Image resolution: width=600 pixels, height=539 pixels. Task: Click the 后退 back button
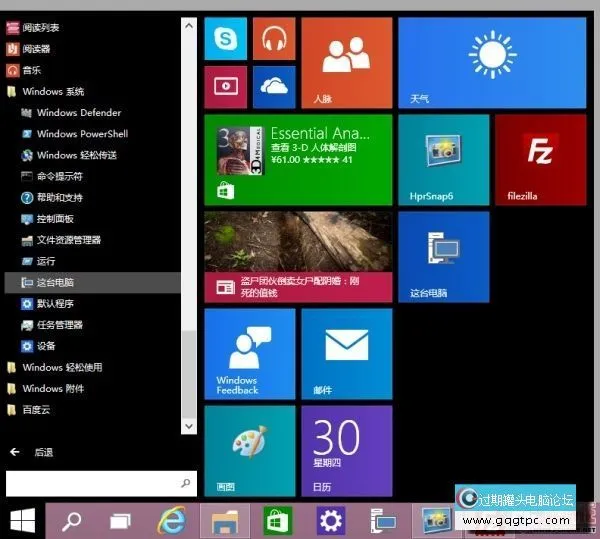[31, 452]
